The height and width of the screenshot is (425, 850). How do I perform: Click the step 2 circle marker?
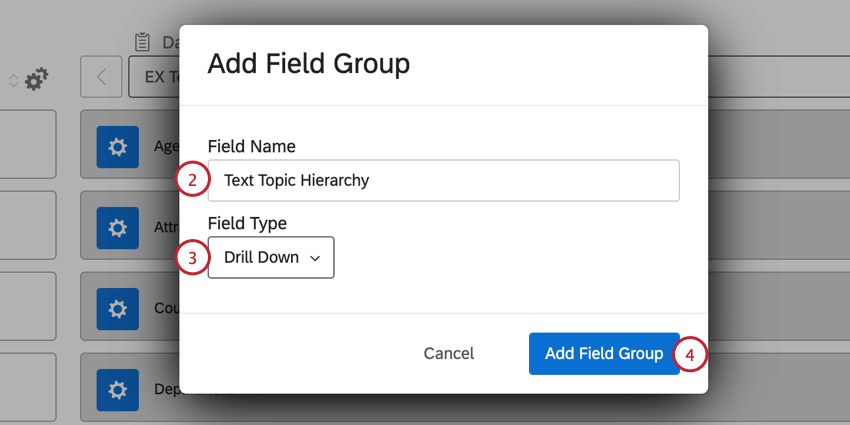[192, 180]
